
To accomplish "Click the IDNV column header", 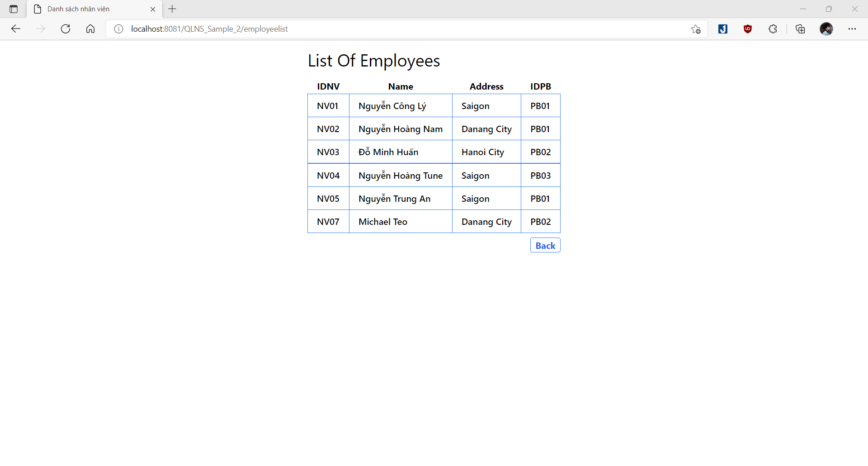I will 328,86.
